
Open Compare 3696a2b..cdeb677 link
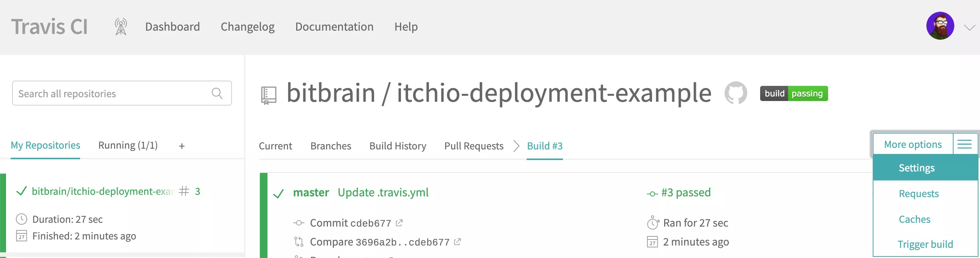coord(380,242)
